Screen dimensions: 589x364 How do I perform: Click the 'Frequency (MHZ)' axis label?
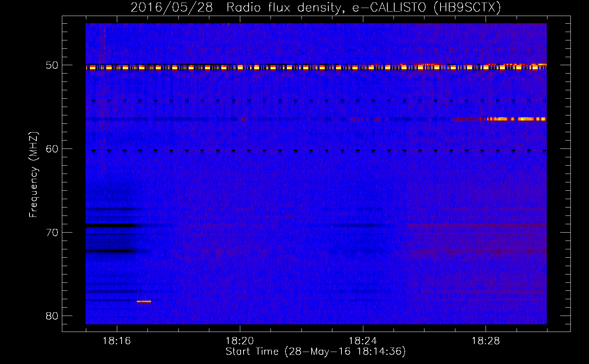point(33,175)
